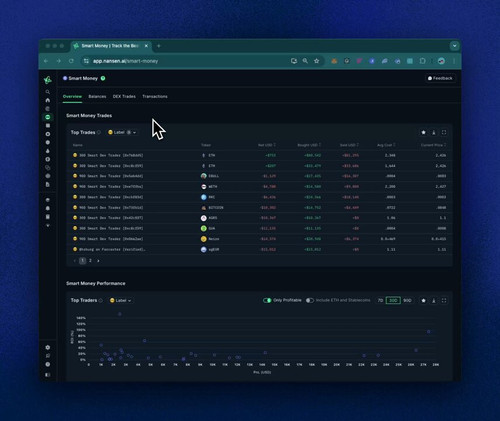Select the Smart Money browser tab

110,46
